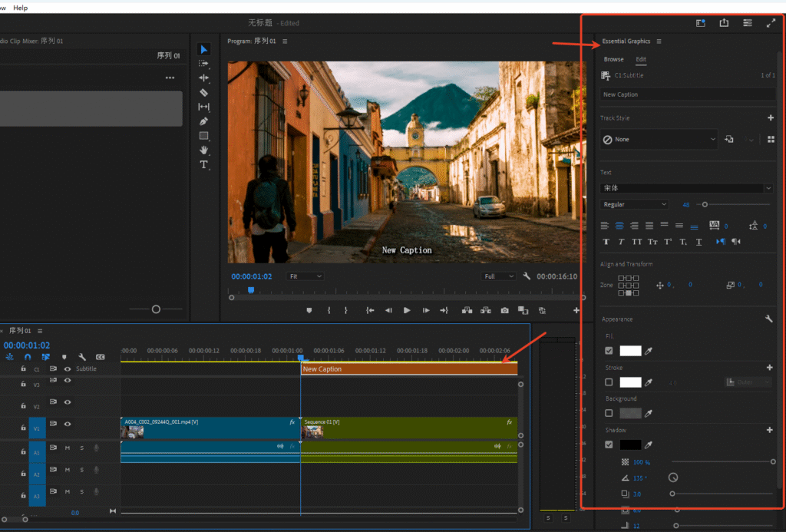Viewport: 786px width, 532px height.
Task: Click the Export Frame camera button
Action: (505, 311)
